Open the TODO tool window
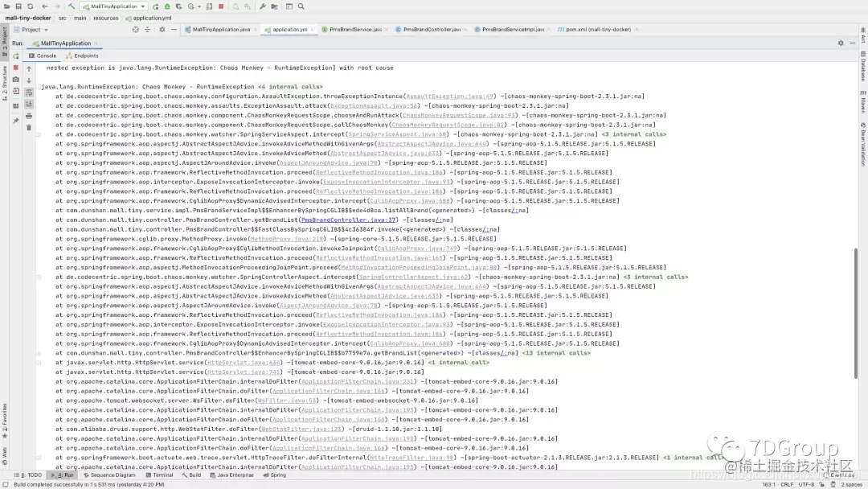Screen dimensions: 868x489 coord(28,475)
